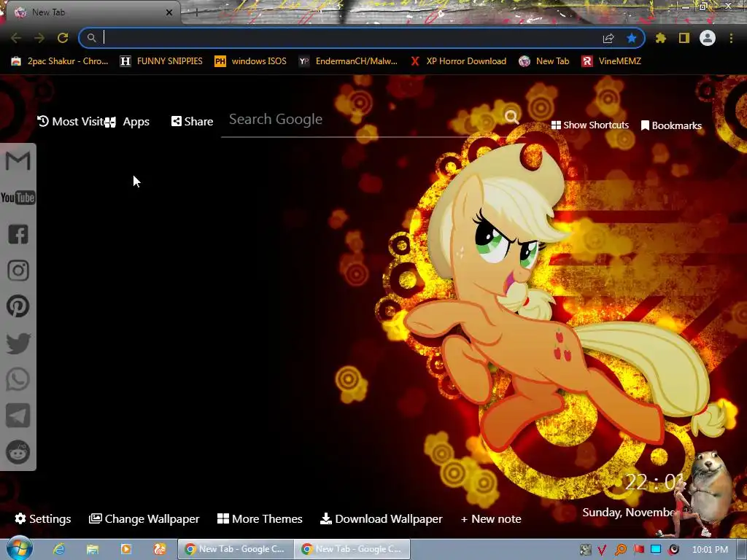This screenshot has height=560, width=747.
Task: Launch Windows Media Player from the taskbar
Action: (x=125, y=549)
